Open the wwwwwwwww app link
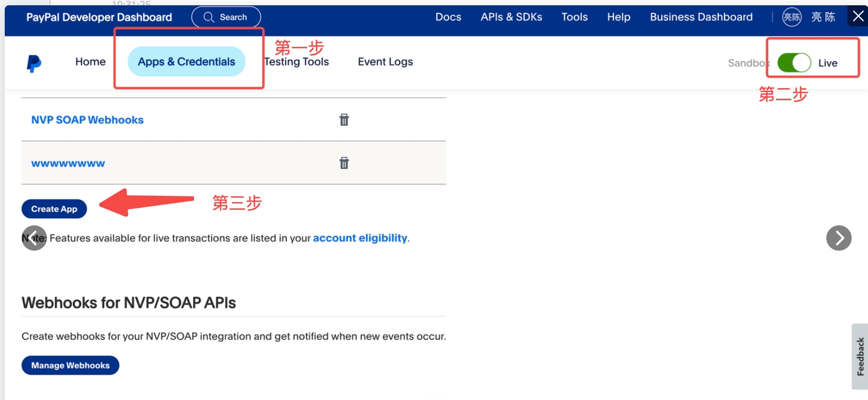Screen dimensions: 868x400 68,163
